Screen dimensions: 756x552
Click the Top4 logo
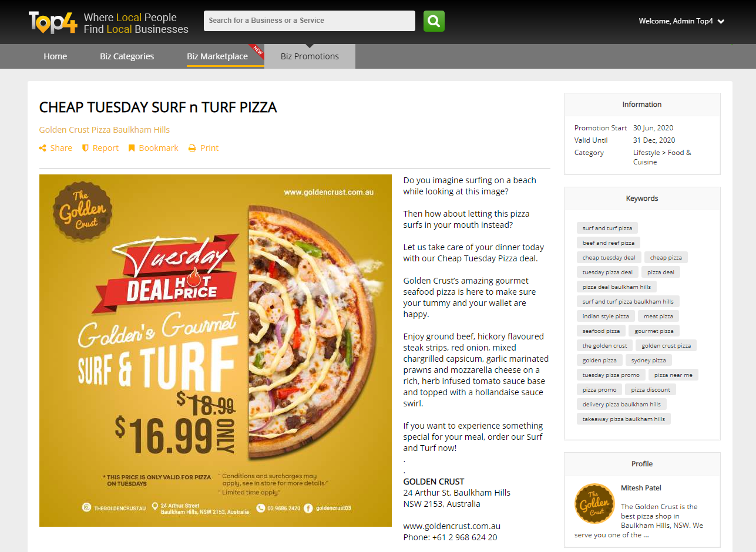pyautogui.click(x=53, y=22)
